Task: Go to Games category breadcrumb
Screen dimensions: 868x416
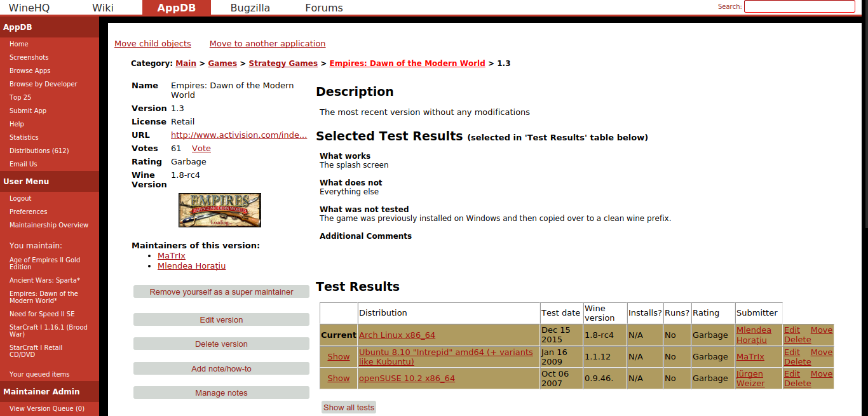Action: (222, 63)
